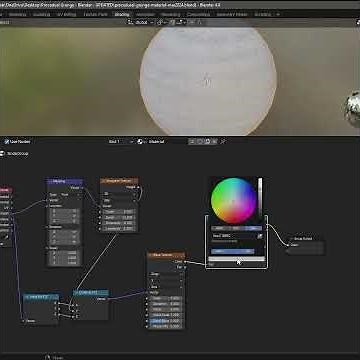This screenshot has width=360, height=360.
Task: Open the Slot 1 material slot dropdown
Action: [120, 142]
